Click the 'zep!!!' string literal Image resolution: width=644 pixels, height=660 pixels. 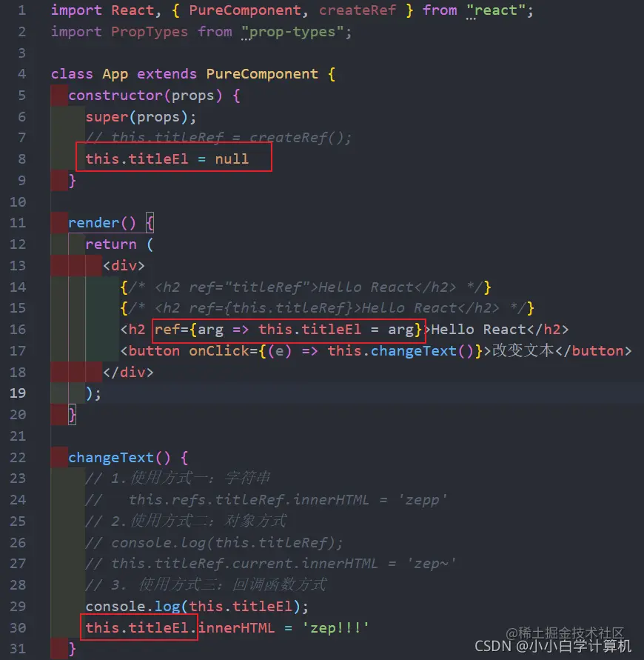[335, 628]
